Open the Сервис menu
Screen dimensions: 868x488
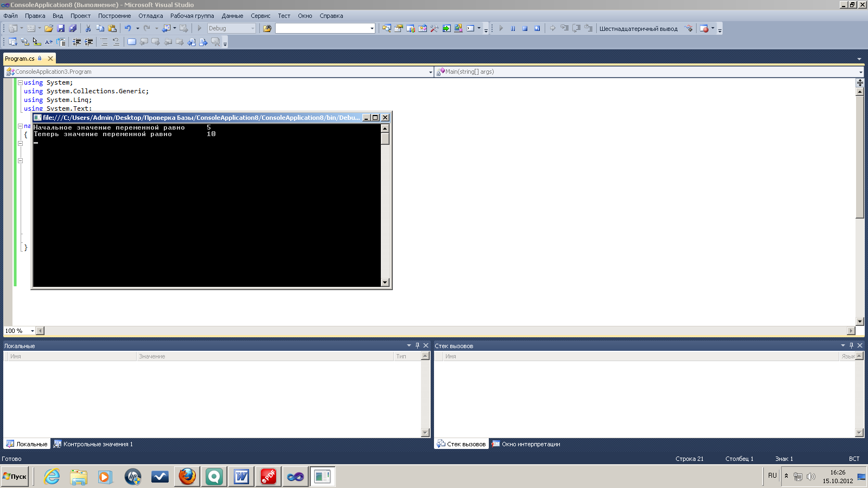click(x=260, y=16)
